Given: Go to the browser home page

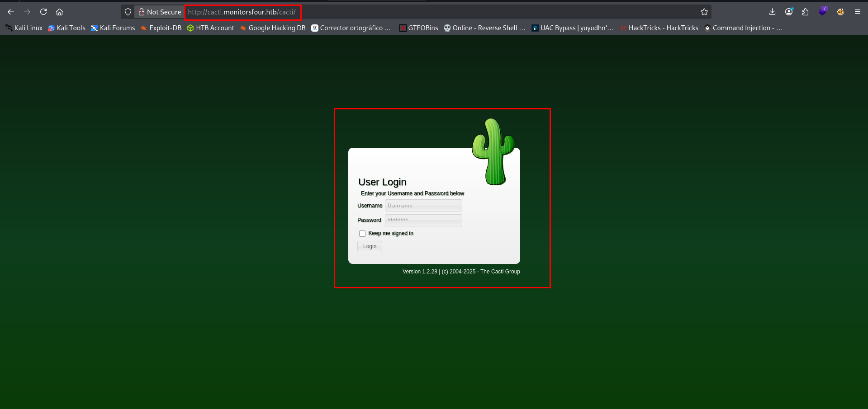Looking at the screenshot, I should click(59, 12).
